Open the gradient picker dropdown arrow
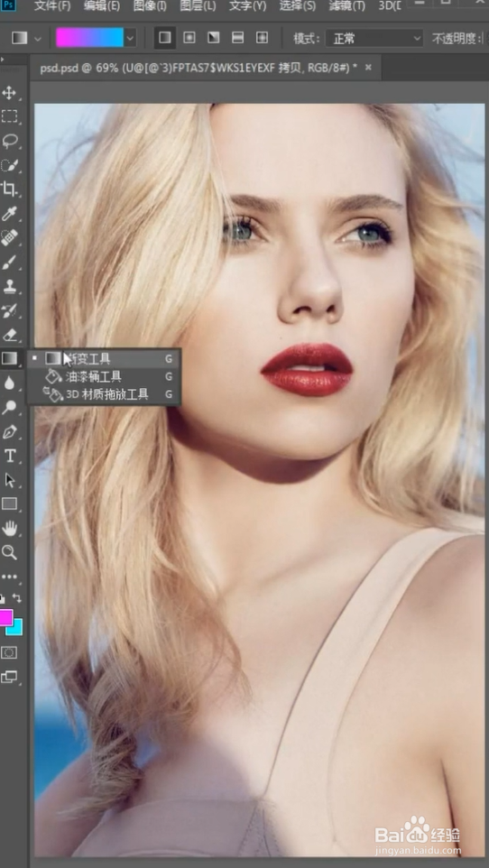The image size is (489, 868). pyautogui.click(x=130, y=38)
